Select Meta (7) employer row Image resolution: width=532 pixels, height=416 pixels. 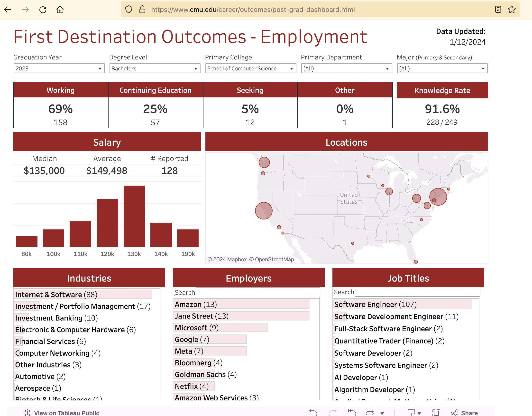click(x=210, y=351)
